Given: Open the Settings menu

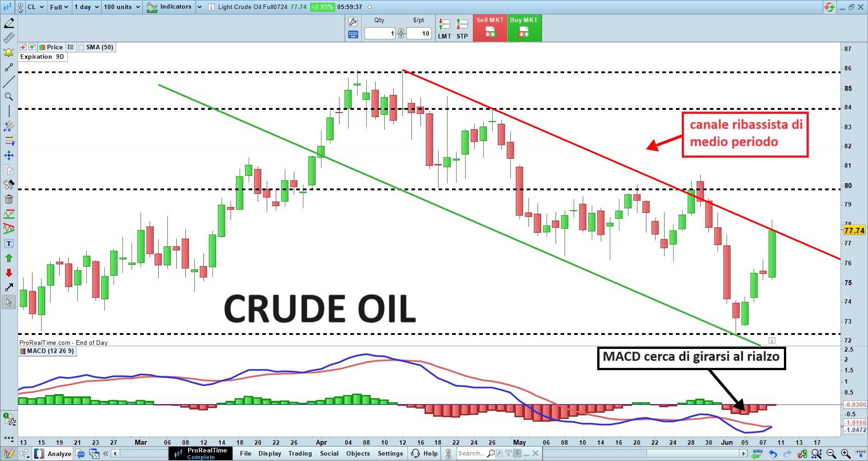Looking at the screenshot, I should coord(390,453).
